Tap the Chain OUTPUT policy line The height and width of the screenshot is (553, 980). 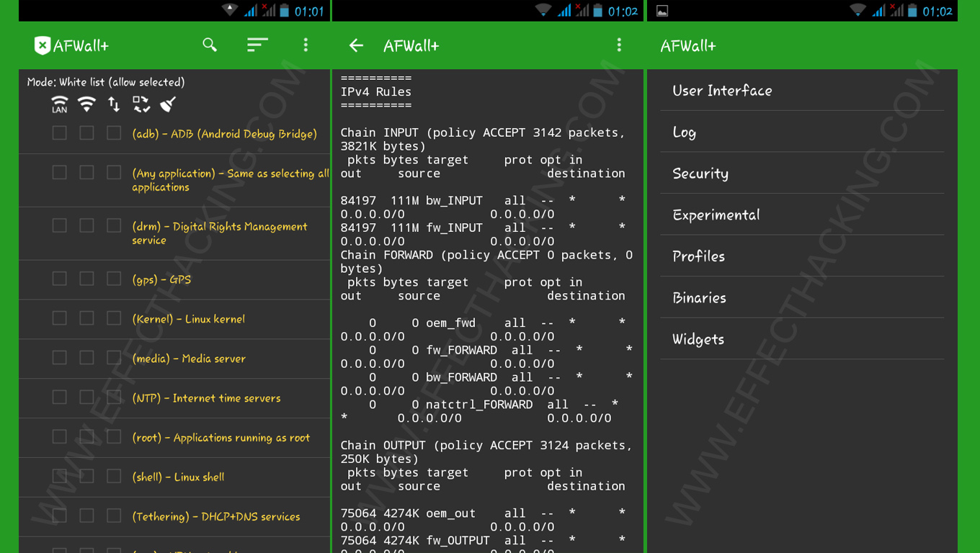pos(486,451)
